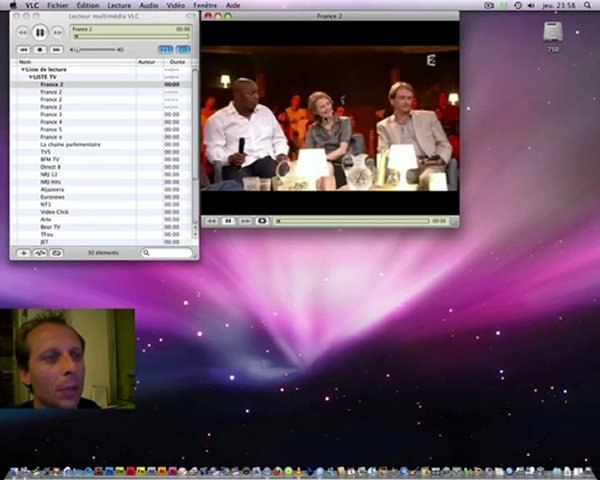Open the Fichier menu
The image size is (600, 480).
click(58, 5)
